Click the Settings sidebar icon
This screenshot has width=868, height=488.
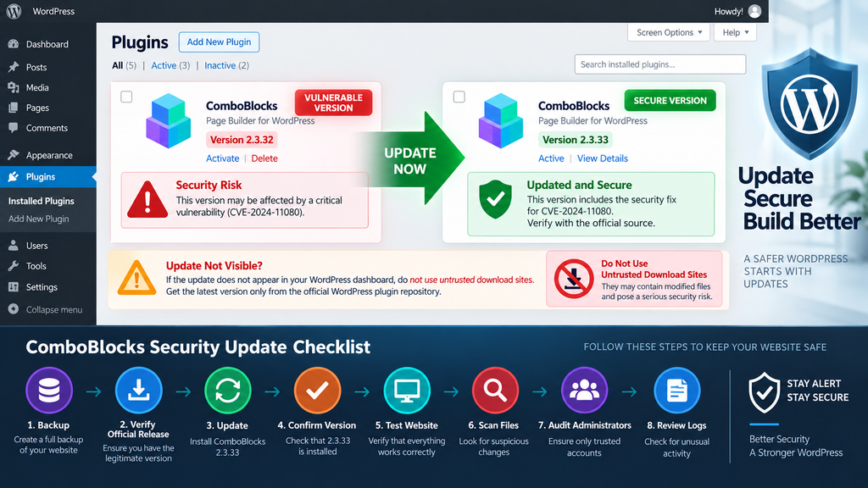(14, 286)
